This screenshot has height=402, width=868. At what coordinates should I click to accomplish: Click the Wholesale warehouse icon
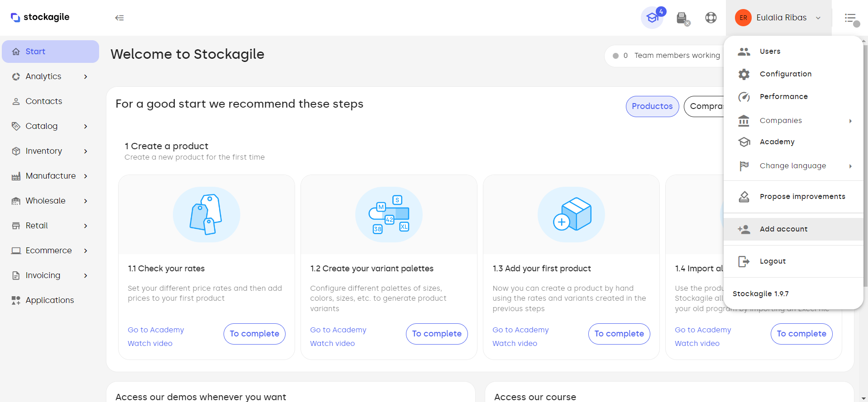16,201
